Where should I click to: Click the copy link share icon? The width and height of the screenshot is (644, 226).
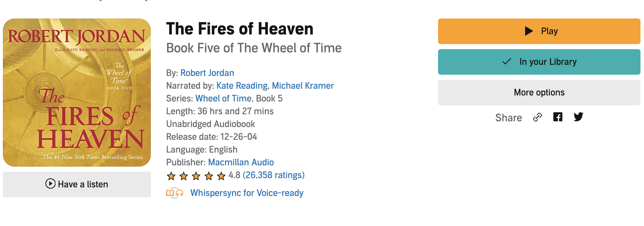pyautogui.click(x=537, y=117)
